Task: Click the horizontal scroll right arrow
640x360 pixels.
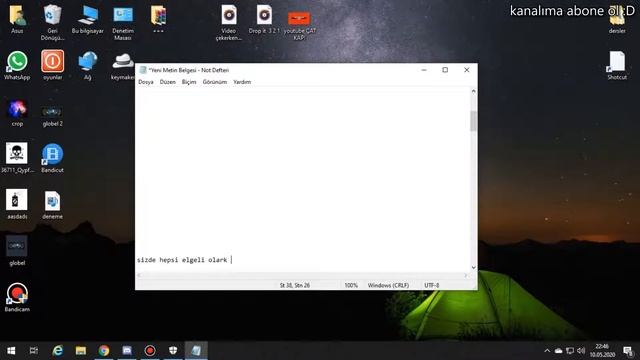Action: point(466,276)
